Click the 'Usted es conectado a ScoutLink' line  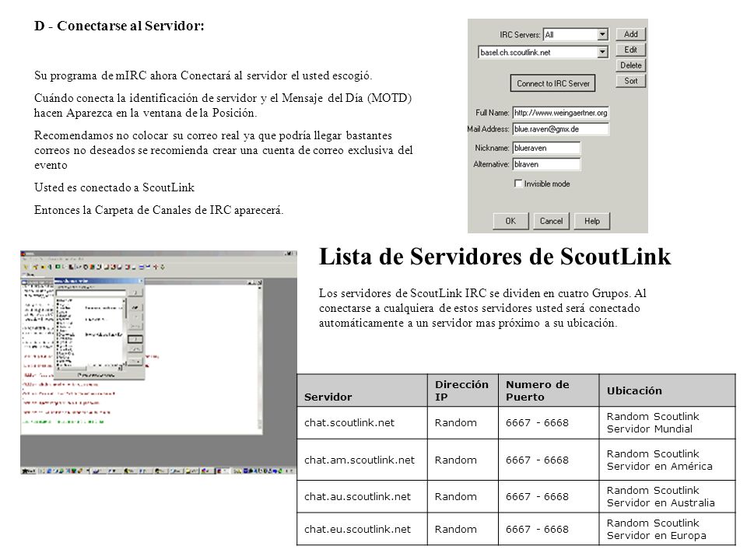(x=114, y=187)
